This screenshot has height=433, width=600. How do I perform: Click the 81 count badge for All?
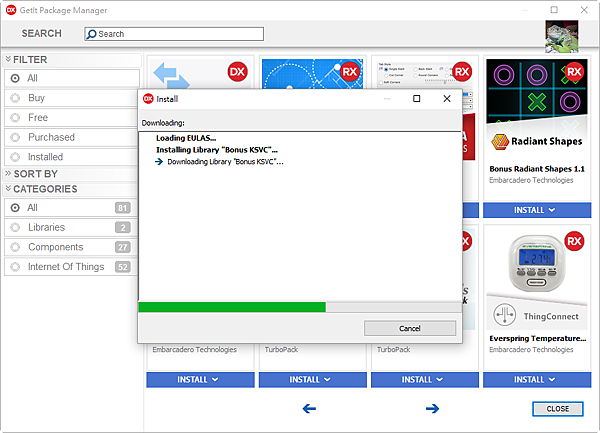pyautogui.click(x=123, y=208)
